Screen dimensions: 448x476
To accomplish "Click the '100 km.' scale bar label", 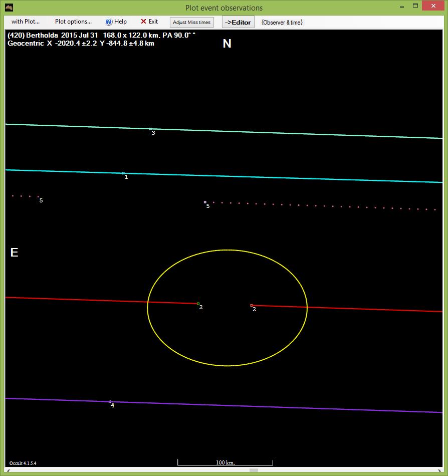I will tap(225, 462).
